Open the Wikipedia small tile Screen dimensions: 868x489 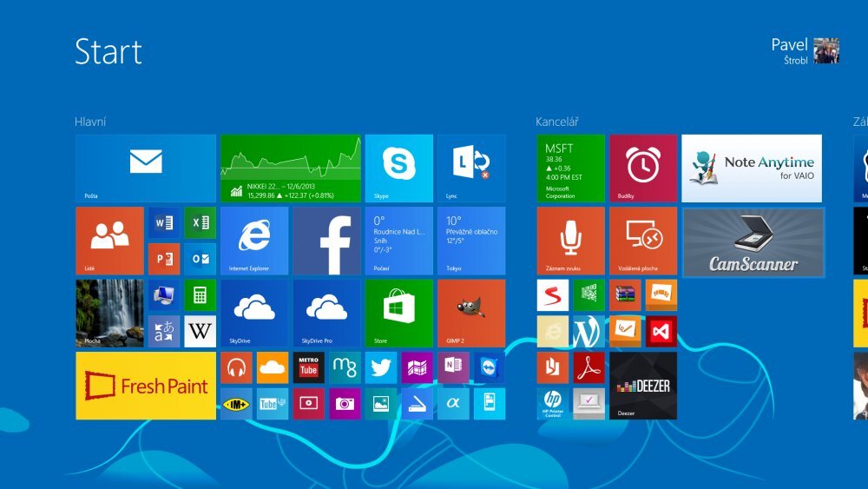[200, 331]
